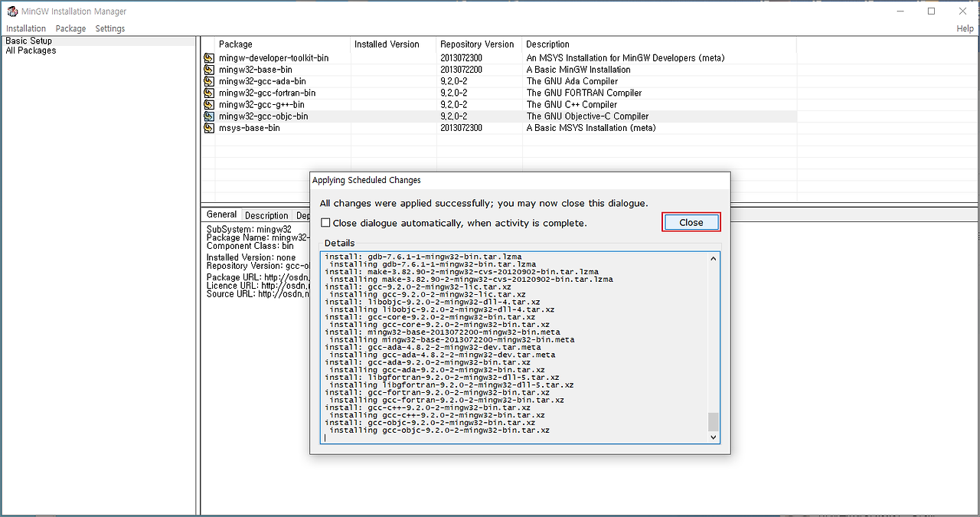Click the Applying Scheduled Changes dialogue title

pos(366,180)
